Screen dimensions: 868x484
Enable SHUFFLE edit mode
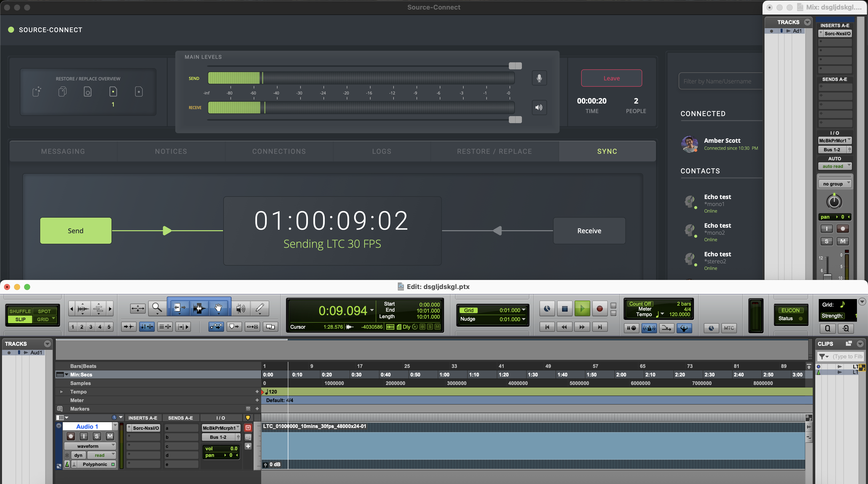(20, 311)
